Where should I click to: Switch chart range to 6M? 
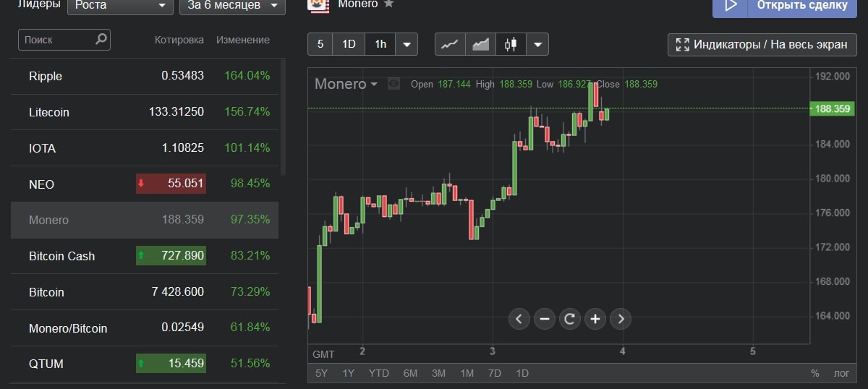(x=410, y=373)
